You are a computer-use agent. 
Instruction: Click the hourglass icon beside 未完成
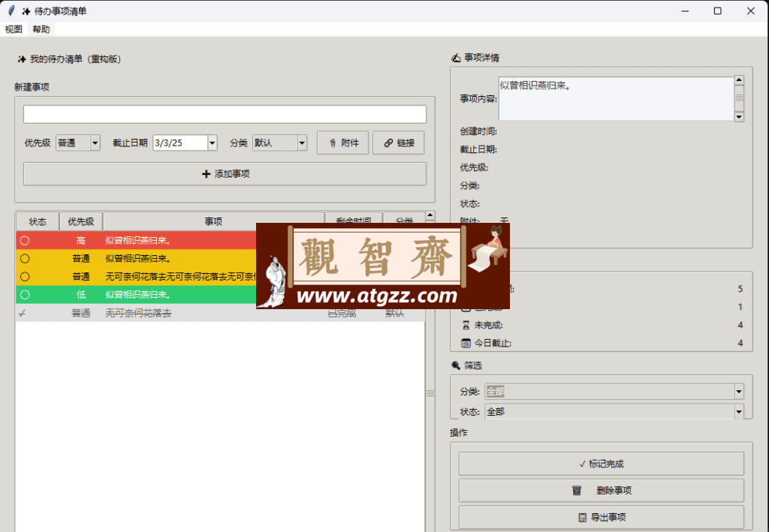466,325
